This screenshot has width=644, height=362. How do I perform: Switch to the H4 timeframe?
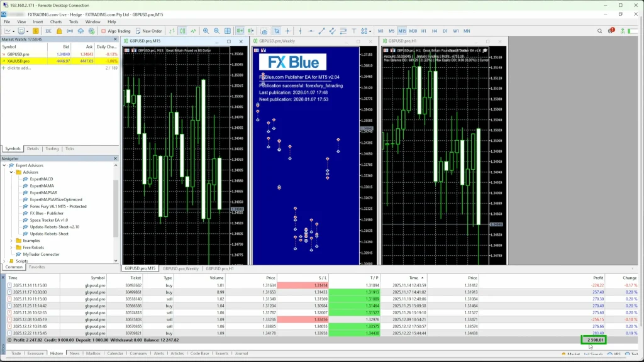point(435,31)
